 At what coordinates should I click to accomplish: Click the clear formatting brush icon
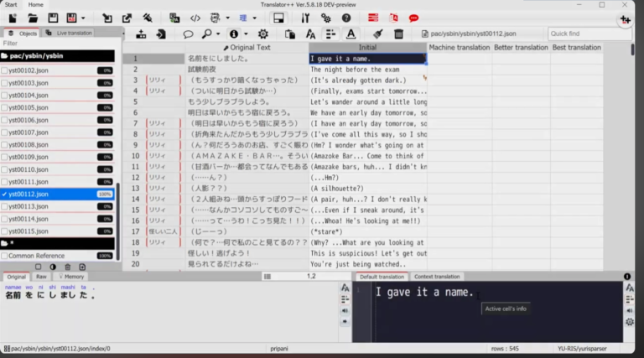(377, 34)
